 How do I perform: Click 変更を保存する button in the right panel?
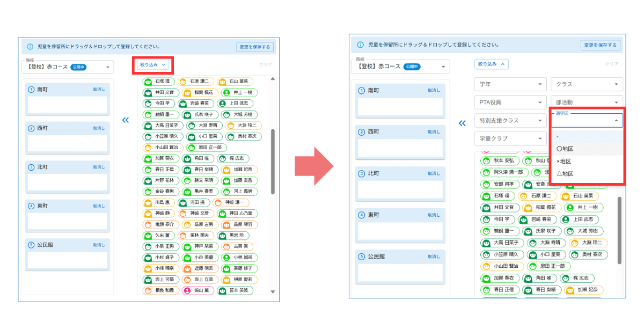[x=601, y=45]
